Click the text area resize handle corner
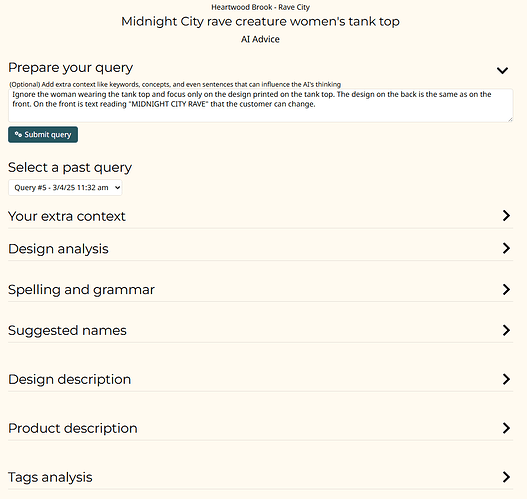Screen dimensions: 527x499 click(x=510, y=119)
